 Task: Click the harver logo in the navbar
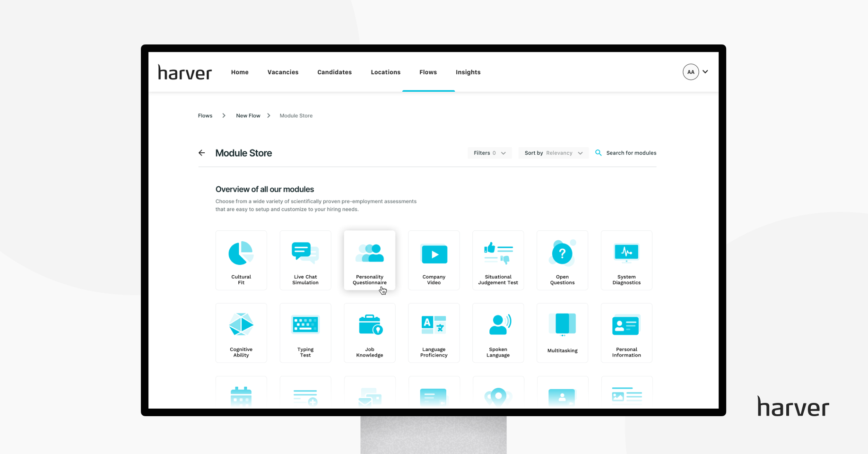click(x=185, y=72)
